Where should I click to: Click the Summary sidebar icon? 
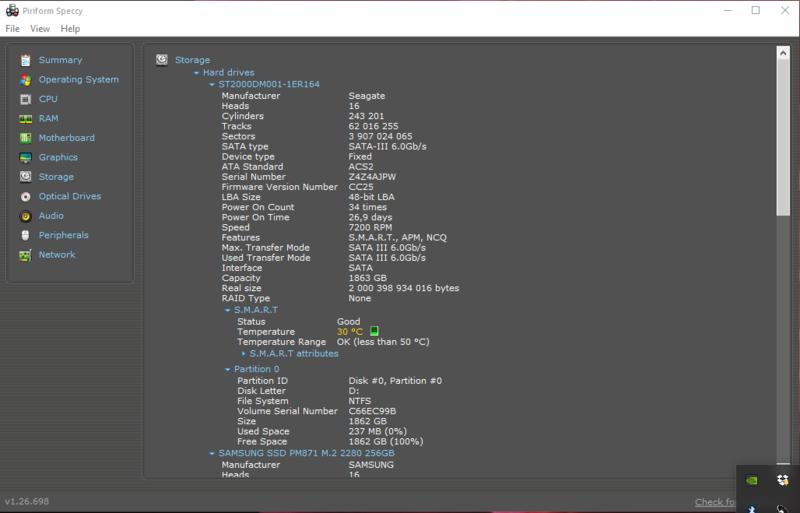coord(25,60)
